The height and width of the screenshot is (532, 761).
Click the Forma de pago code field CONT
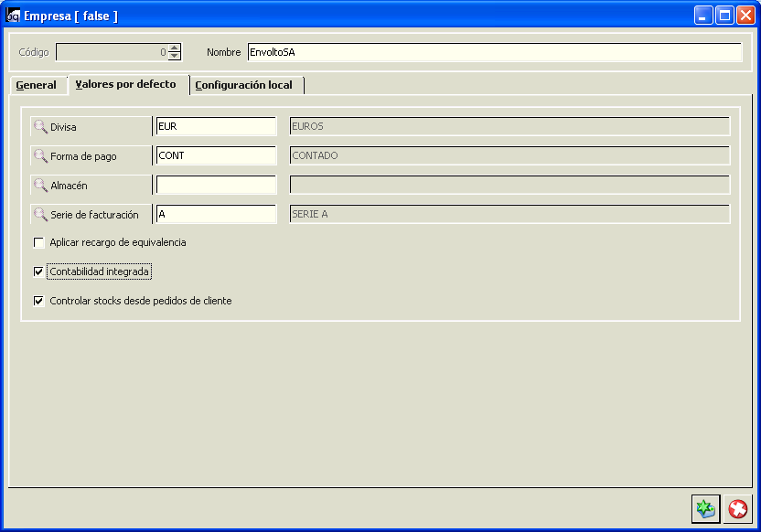[217, 155]
